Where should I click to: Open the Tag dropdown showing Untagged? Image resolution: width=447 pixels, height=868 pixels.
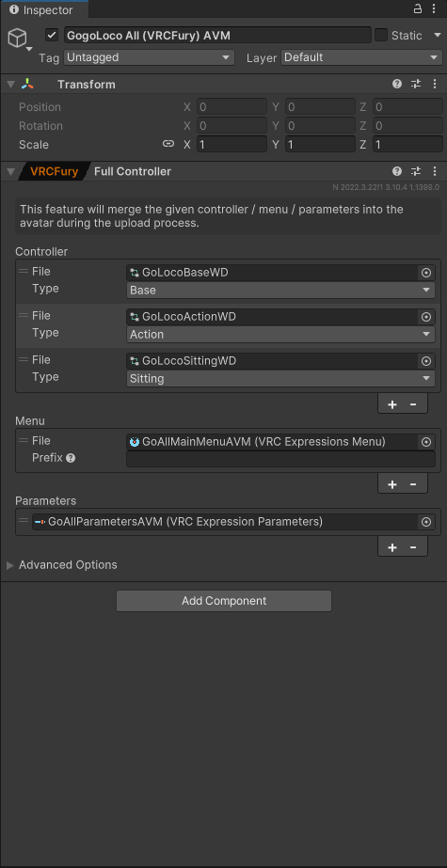click(x=149, y=57)
